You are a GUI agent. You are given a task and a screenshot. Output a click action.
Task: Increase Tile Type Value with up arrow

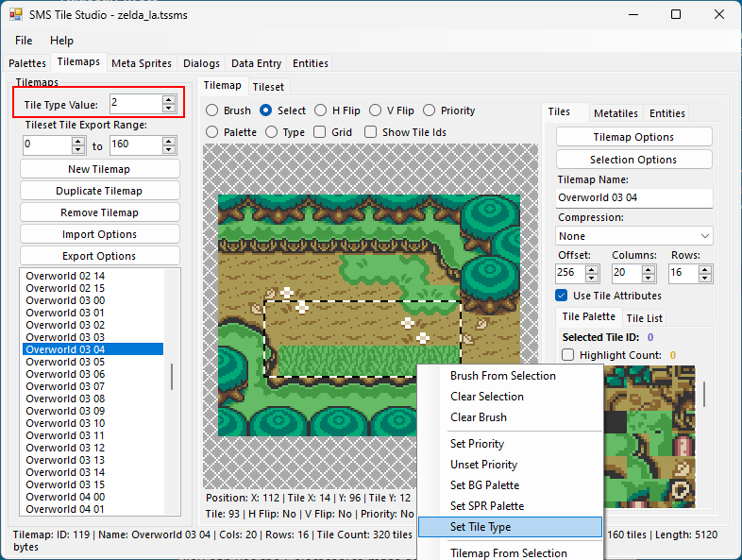(x=168, y=100)
